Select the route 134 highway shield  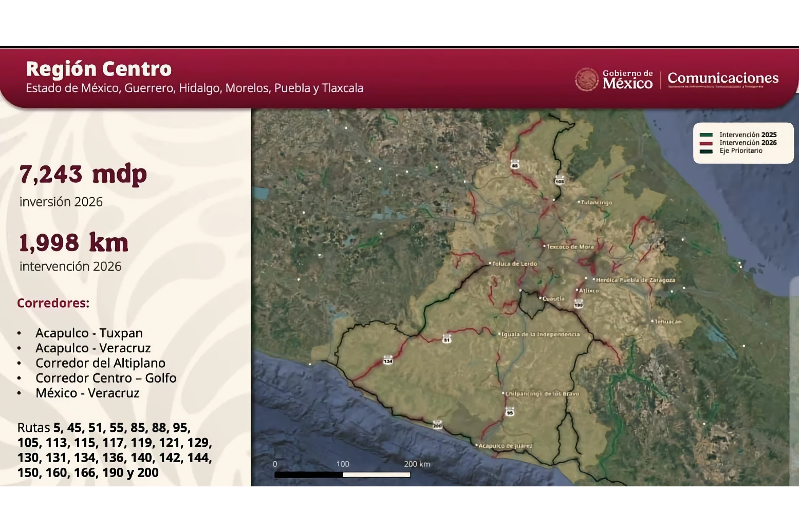pyautogui.click(x=387, y=360)
